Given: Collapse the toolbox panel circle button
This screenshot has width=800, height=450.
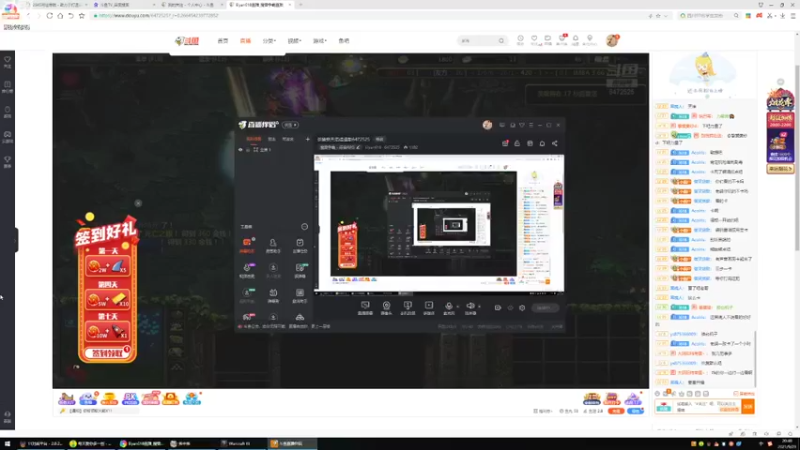Looking at the screenshot, I should (x=305, y=227).
